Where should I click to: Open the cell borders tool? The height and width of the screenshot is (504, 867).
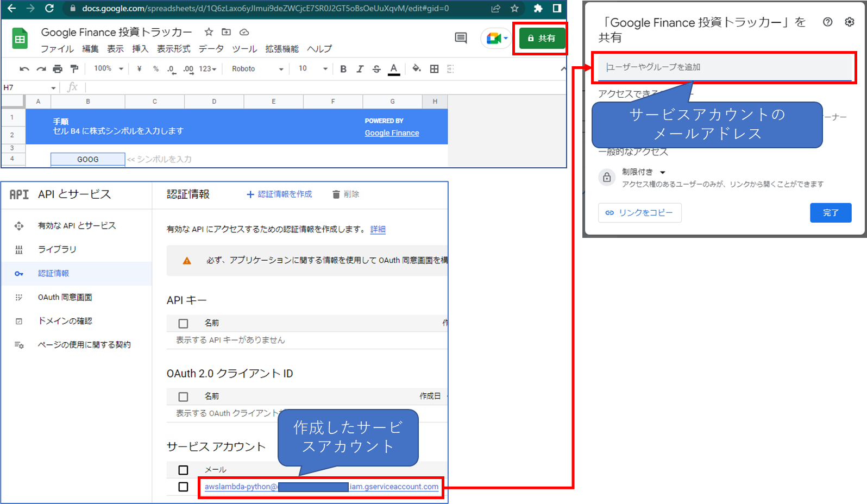434,69
